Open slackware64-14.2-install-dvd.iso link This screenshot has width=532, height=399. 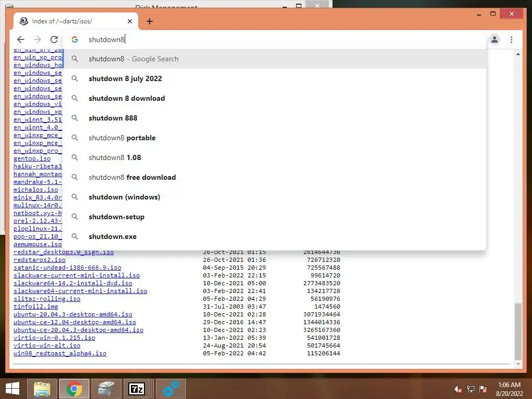73,283
